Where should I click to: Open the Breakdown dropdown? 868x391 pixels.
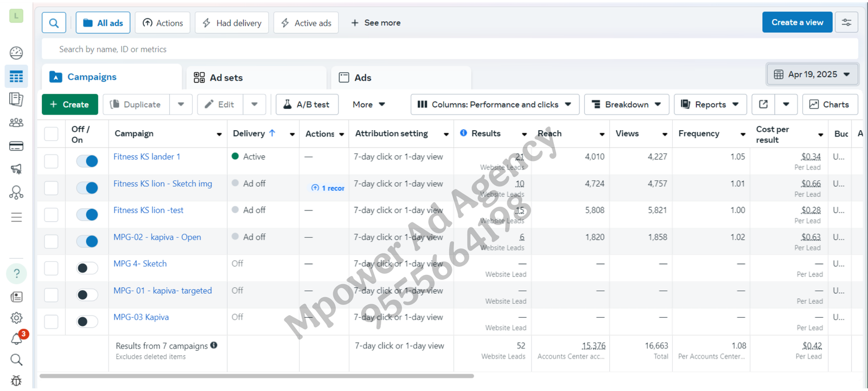tap(627, 104)
